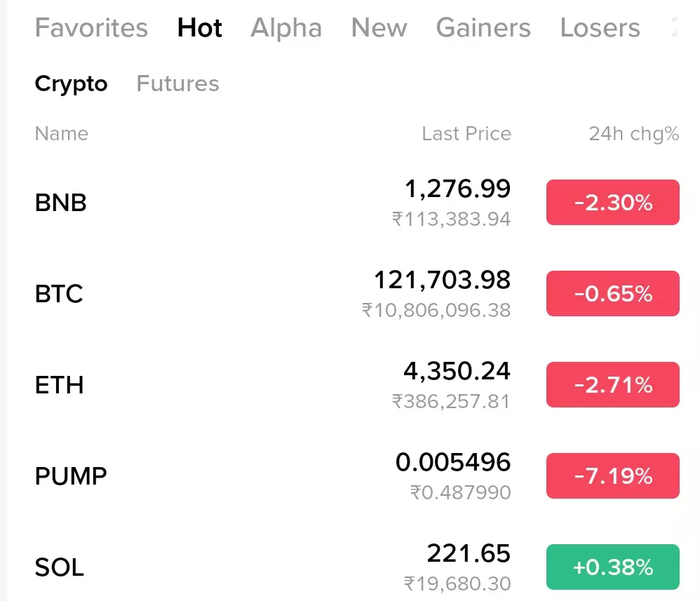Tap the PUMP -7.19% change badge
This screenshot has width=700, height=601.
[612, 476]
